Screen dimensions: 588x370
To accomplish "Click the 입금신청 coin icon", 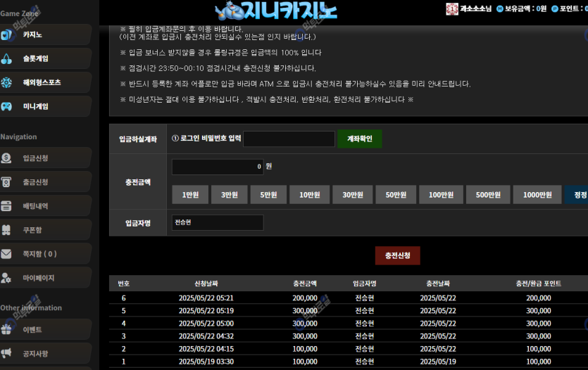I will (7, 158).
